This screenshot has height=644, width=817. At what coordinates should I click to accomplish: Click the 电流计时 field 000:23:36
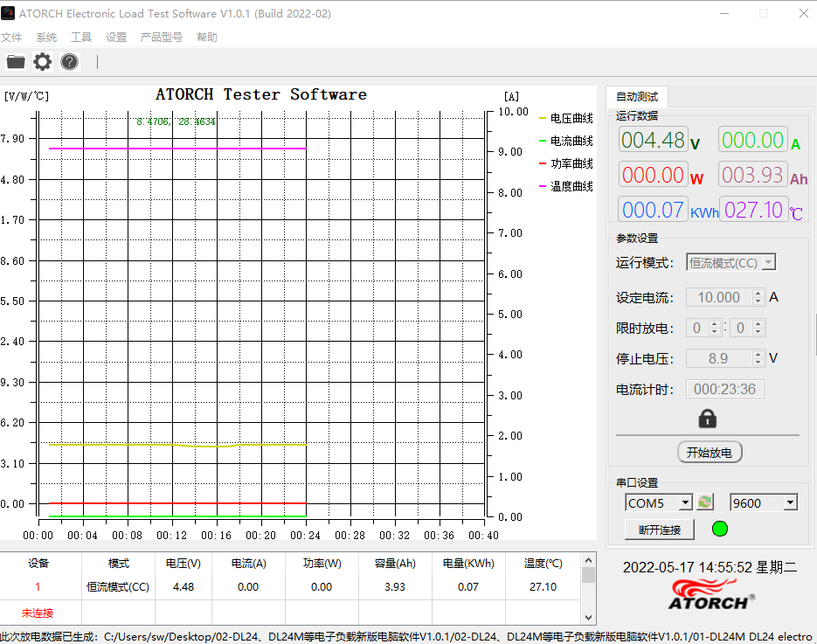pyautogui.click(x=724, y=389)
